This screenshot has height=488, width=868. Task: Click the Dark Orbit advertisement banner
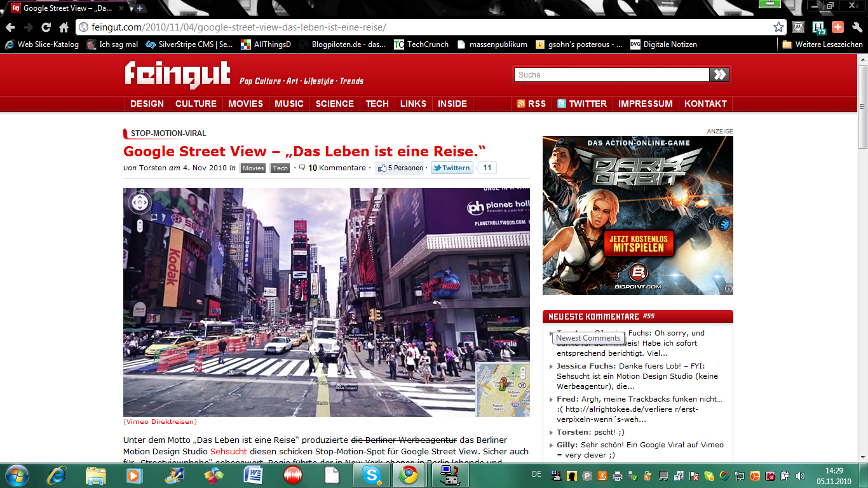point(637,215)
